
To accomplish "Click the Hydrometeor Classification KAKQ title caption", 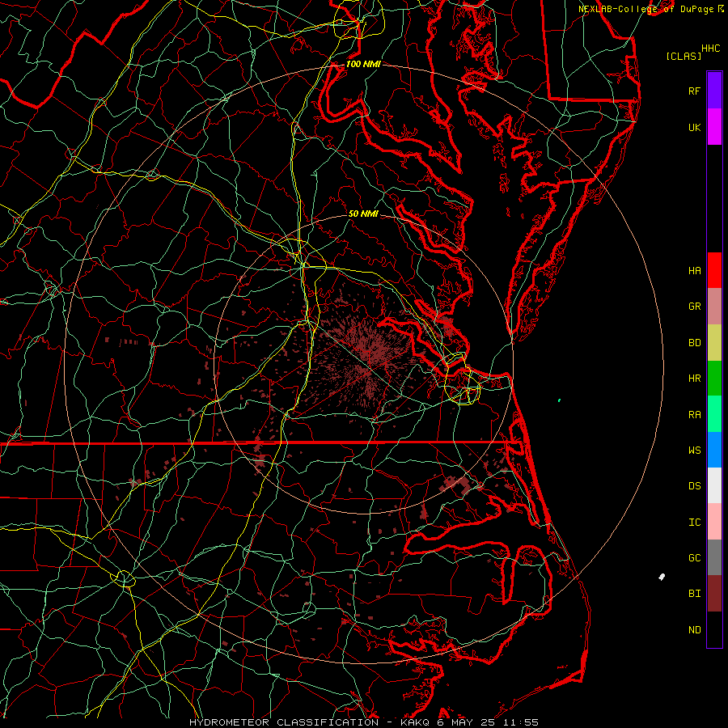I will coord(363,722).
